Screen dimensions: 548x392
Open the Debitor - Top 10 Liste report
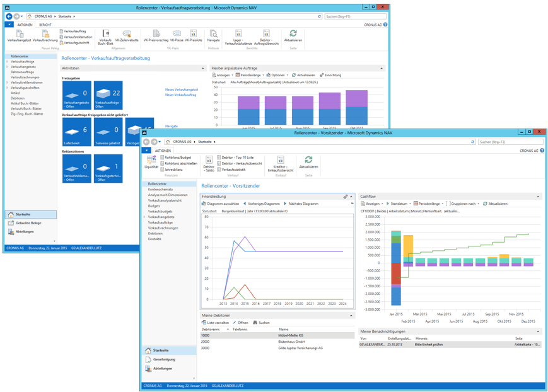236,158
